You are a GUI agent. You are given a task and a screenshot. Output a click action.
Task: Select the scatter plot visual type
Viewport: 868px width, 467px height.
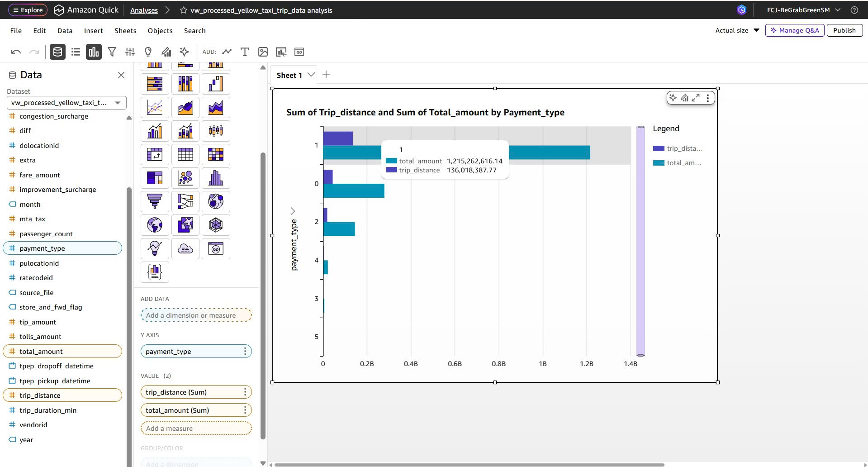tap(185, 178)
